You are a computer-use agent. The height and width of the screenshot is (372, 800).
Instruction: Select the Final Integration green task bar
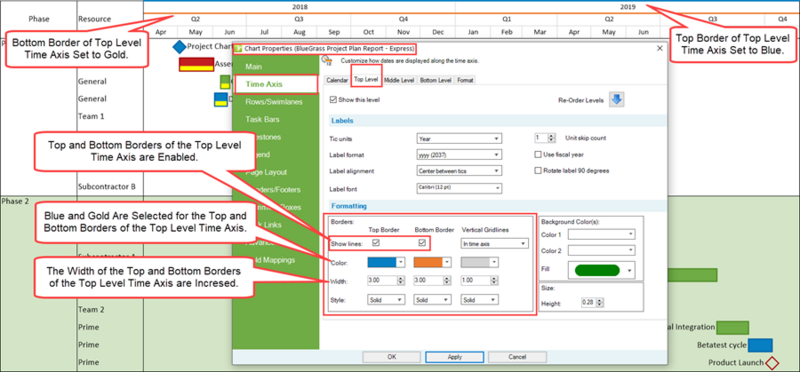[x=732, y=328]
